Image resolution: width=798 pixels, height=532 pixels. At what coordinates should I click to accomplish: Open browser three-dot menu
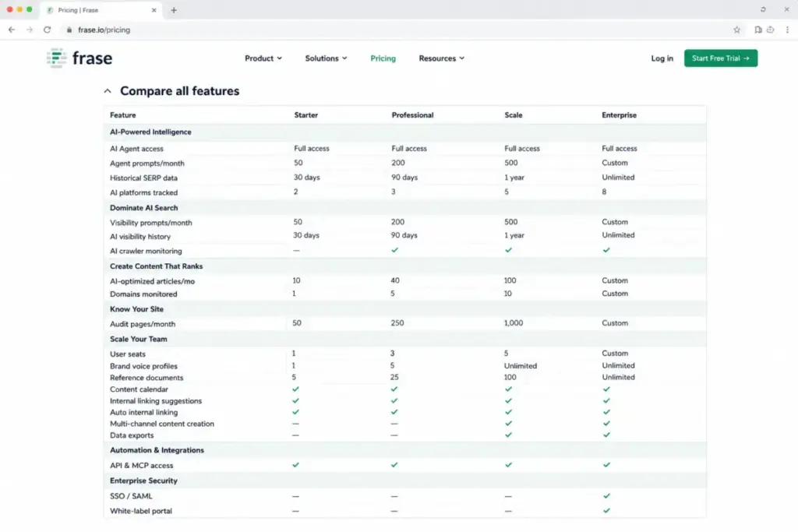[787, 30]
